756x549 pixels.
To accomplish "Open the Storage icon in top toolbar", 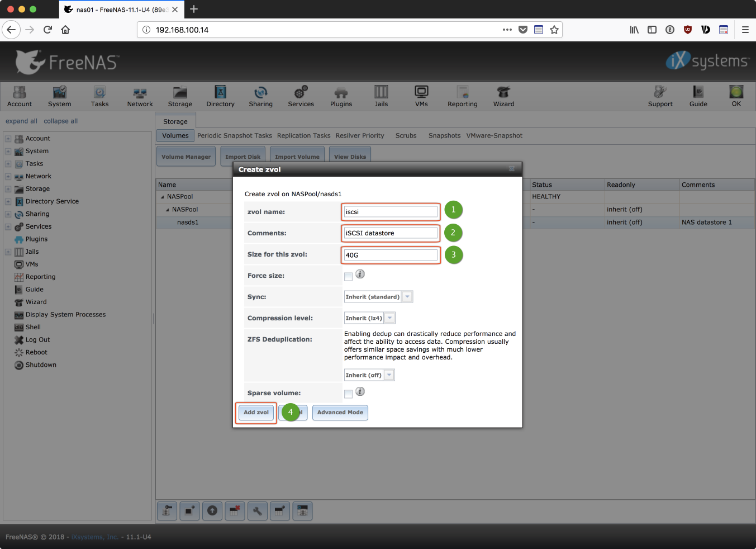I will pyautogui.click(x=180, y=96).
